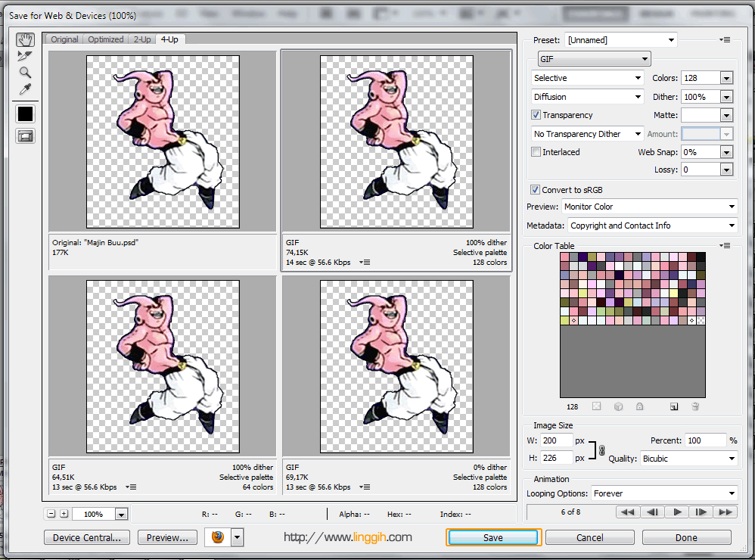Switch to the 2-Up tab

[142, 39]
